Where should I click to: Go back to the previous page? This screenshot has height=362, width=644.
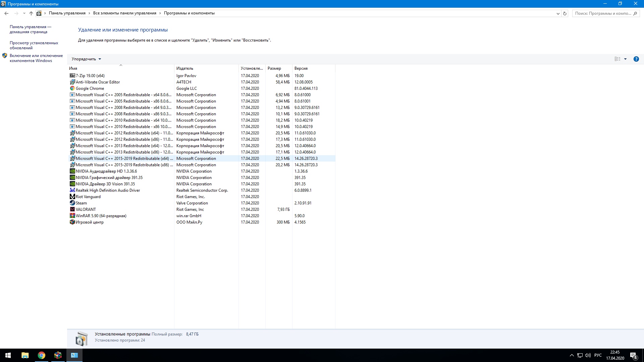tap(6, 13)
